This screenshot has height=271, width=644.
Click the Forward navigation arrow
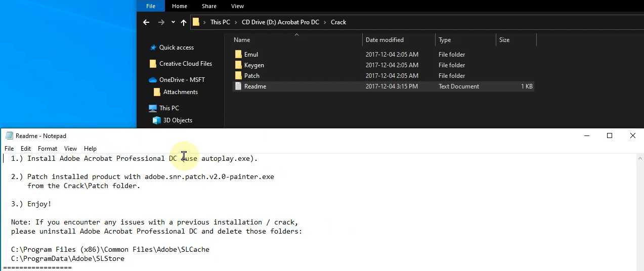161,22
